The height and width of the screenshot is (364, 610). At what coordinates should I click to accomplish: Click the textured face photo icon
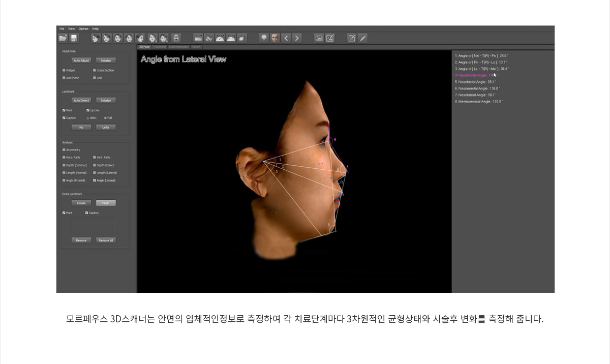(x=275, y=38)
